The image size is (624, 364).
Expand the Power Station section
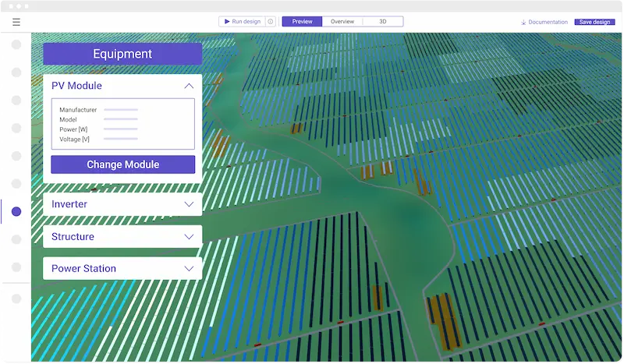pyautogui.click(x=189, y=269)
